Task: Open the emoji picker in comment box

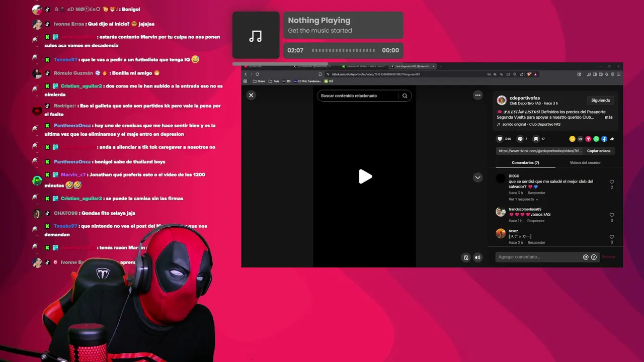Action: tap(594, 257)
